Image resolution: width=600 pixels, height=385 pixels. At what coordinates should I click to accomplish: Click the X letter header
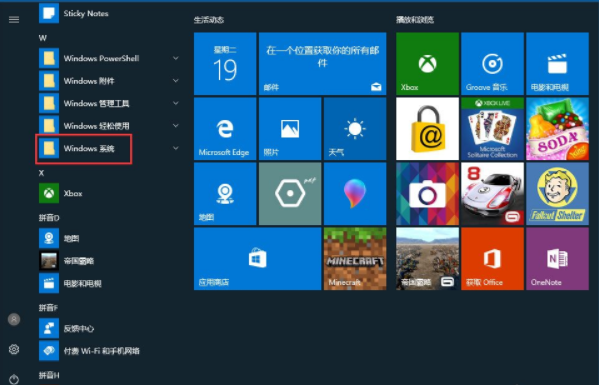coord(41,173)
